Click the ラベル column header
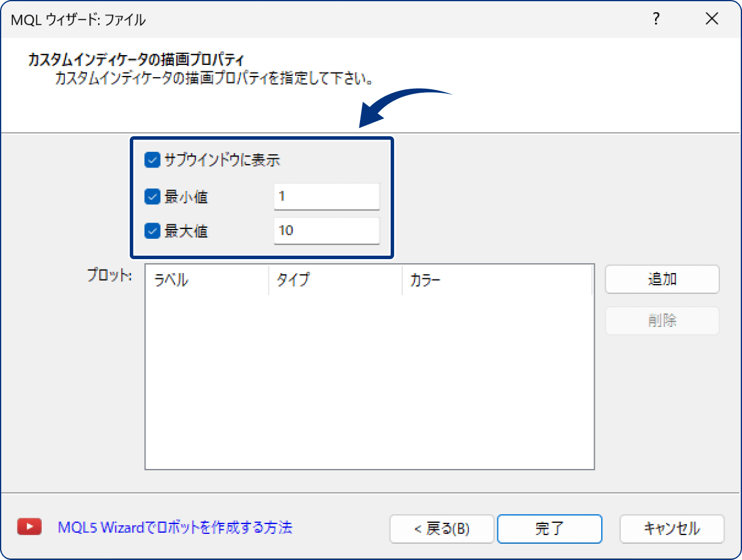The height and width of the screenshot is (560, 742). [207, 280]
